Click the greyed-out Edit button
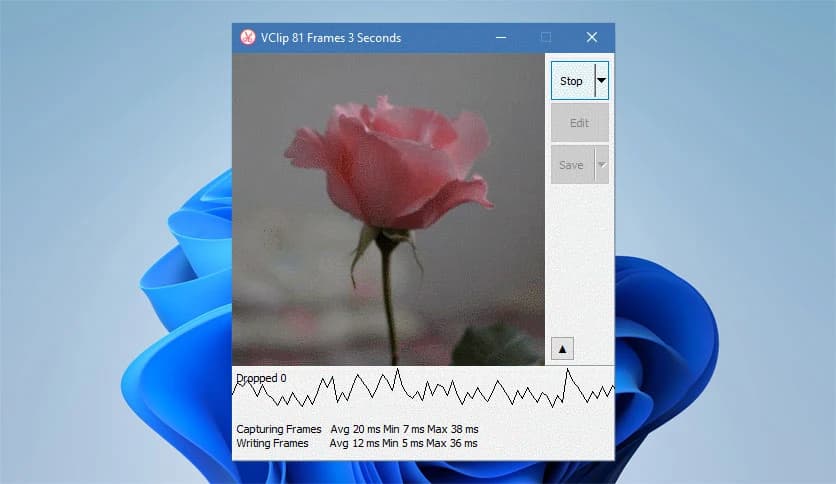This screenshot has width=836, height=484. (x=580, y=123)
